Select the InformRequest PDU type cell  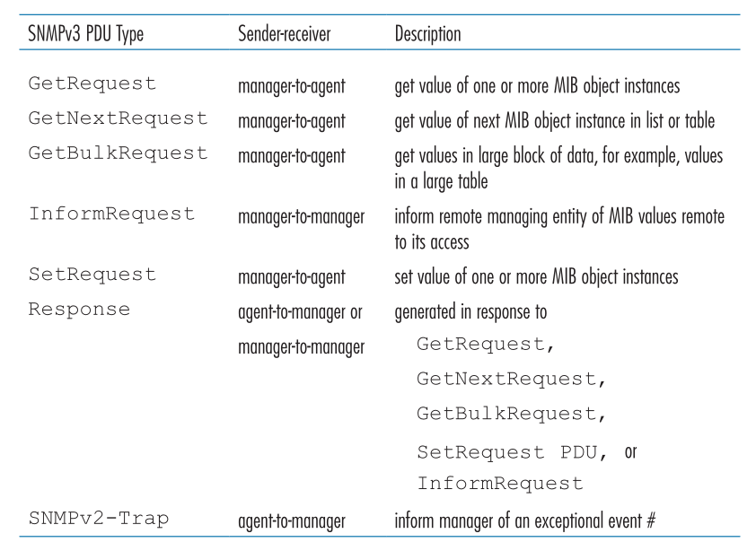112,214
